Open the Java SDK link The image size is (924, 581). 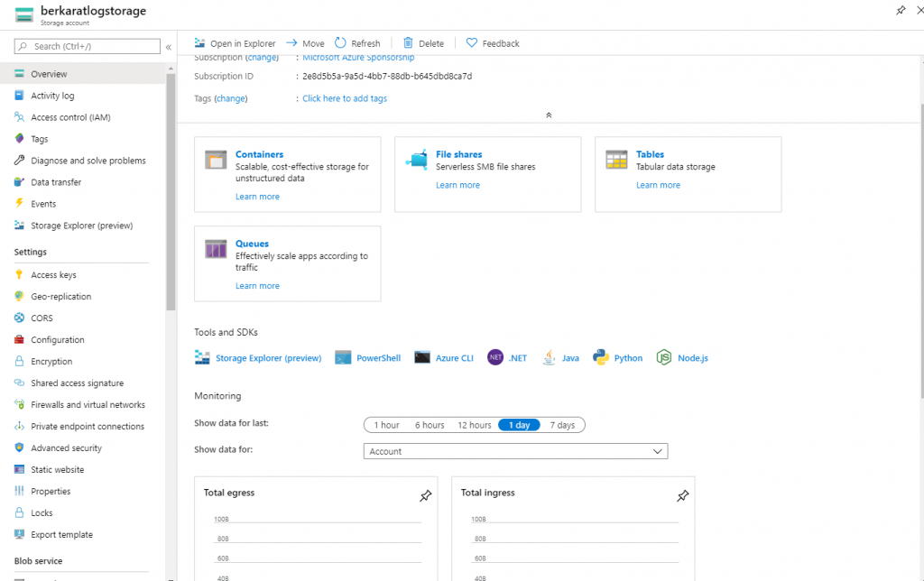click(570, 357)
